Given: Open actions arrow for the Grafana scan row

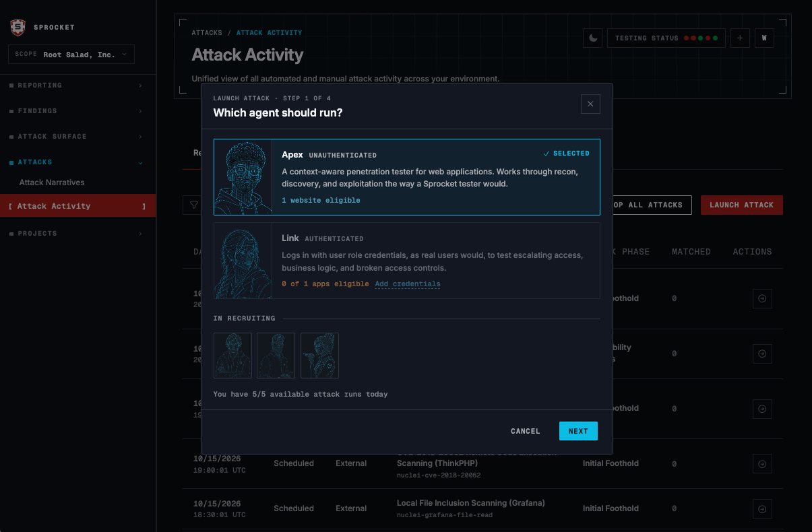Looking at the screenshot, I should (762, 508).
